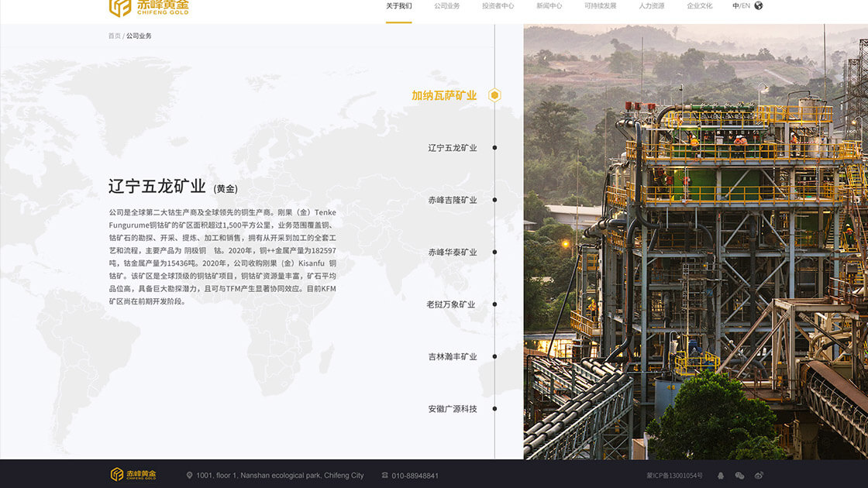
Task: Open the 蒙ICP备13001054号 footer link
Action: pyautogui.click(x=674, y=475)
